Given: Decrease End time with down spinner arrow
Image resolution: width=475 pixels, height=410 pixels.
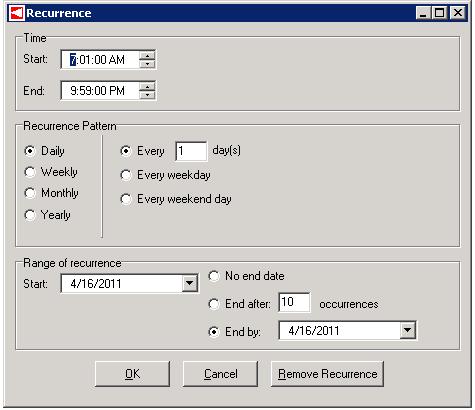Looking at the screenshot, I should (147, 95).
